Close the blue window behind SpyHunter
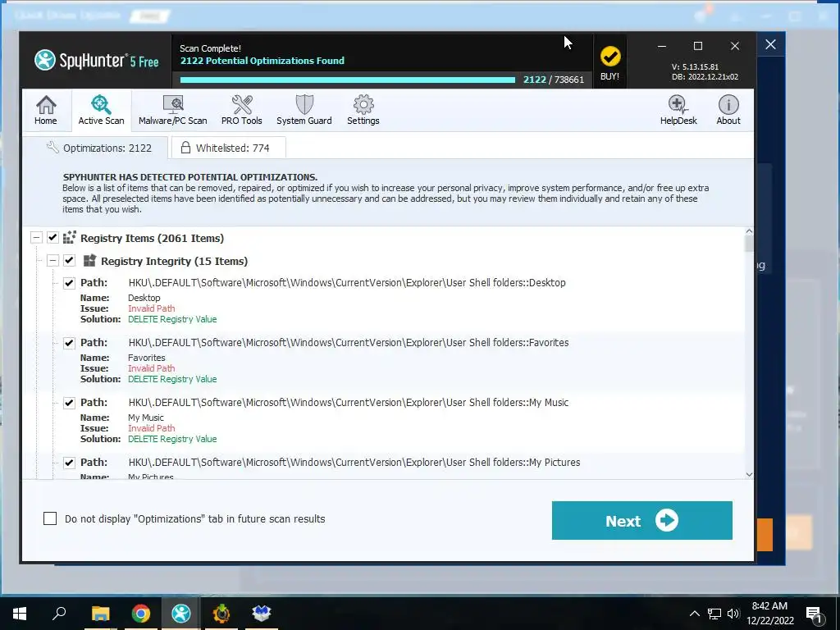This screenshot has width=840, height=630. [770, 44]
